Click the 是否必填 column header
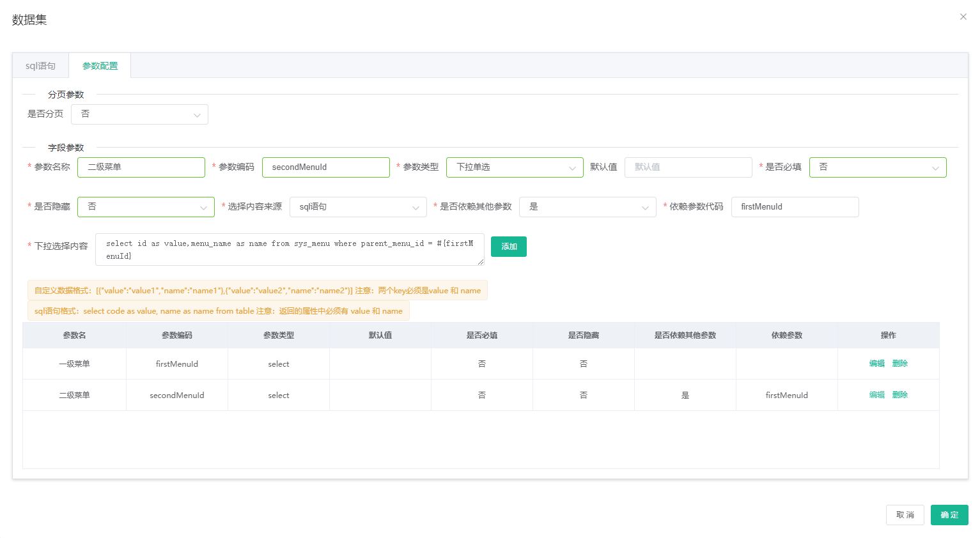The width and height of the screenshot is (980, 538). [x=482, y=335]
